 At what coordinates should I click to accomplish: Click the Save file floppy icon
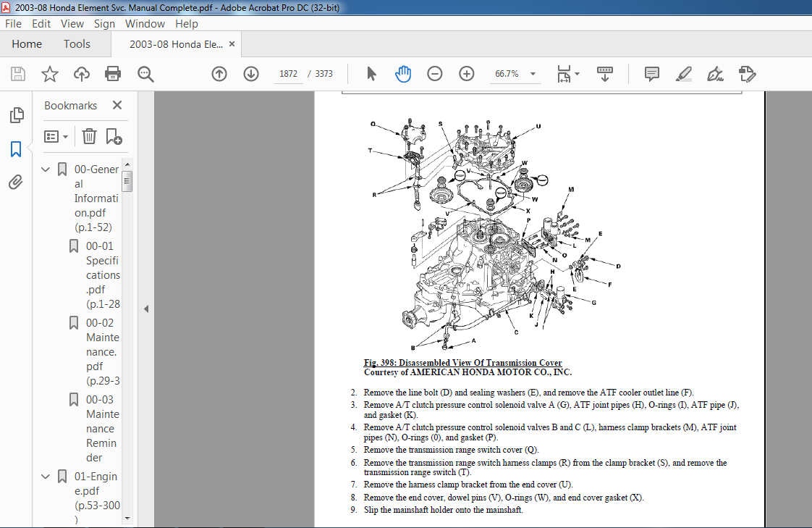click(x=18, y=74)
